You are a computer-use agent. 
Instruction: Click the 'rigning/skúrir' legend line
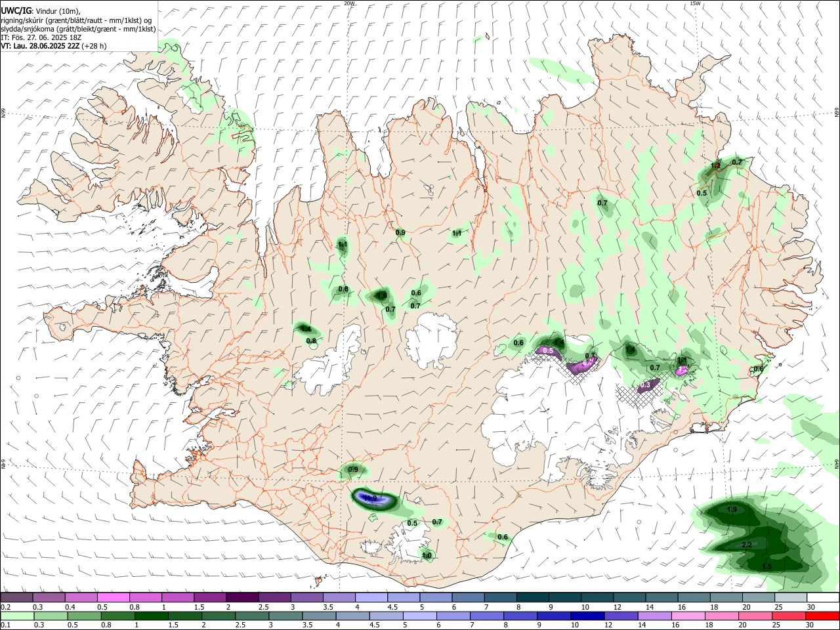pyautogui.click(x=77, y=20)
